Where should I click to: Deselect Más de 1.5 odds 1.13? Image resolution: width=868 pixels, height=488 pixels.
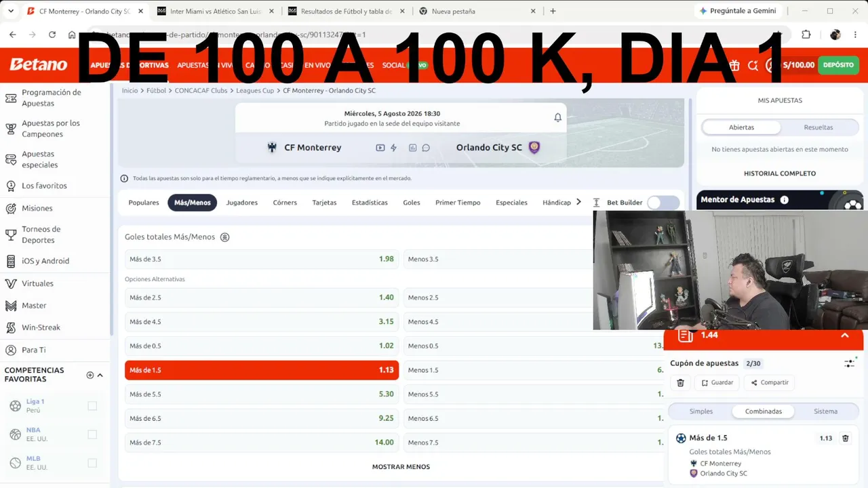pyautogui.click(x=262, y=370)
